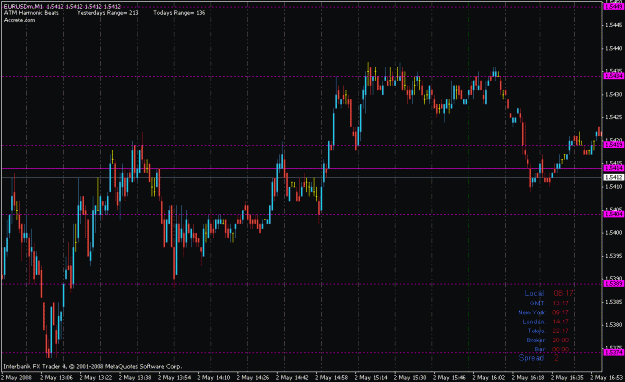Click the London time row
The width and height of the screenshot is (625, 382).
click(x=546, y=322)
